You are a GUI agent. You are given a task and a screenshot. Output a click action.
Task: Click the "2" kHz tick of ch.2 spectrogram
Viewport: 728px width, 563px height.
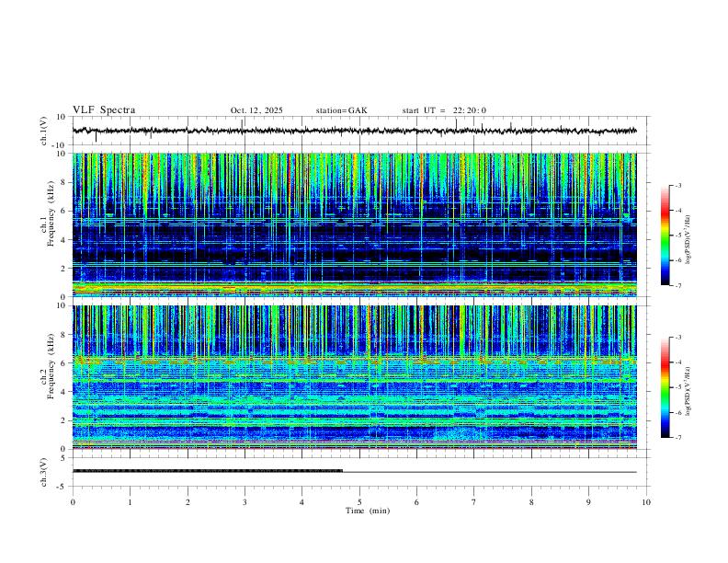64,420
